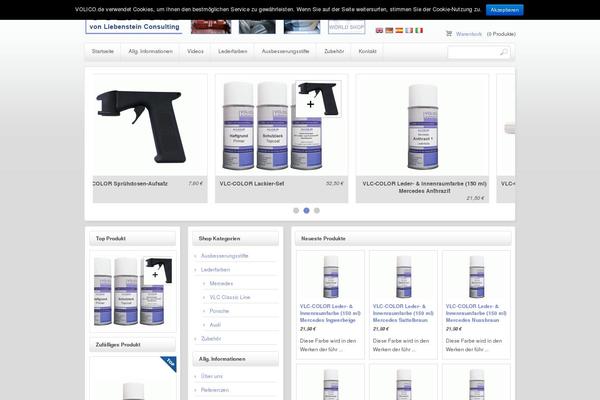
Task: Open the VLC-COLOR Lackier-Set slide image
Action: pos(282,125)
